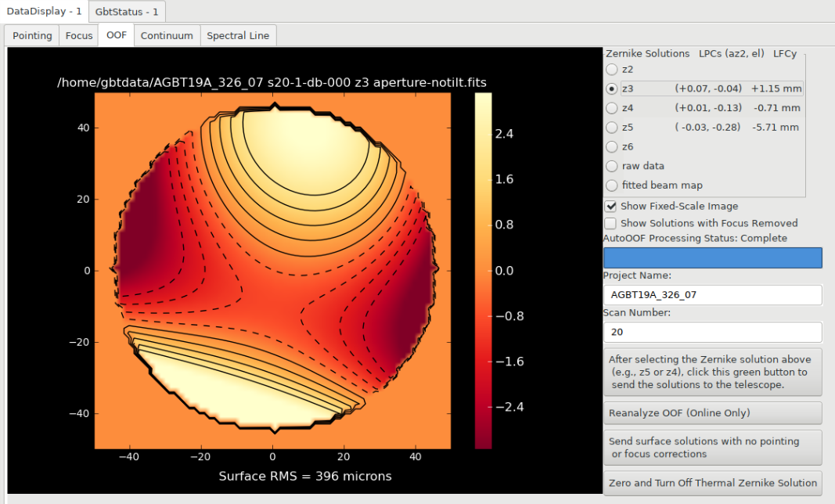Screen dimensions: 835x504
Task: Select the z2 Zernike solution
Action: coord(612,69)
